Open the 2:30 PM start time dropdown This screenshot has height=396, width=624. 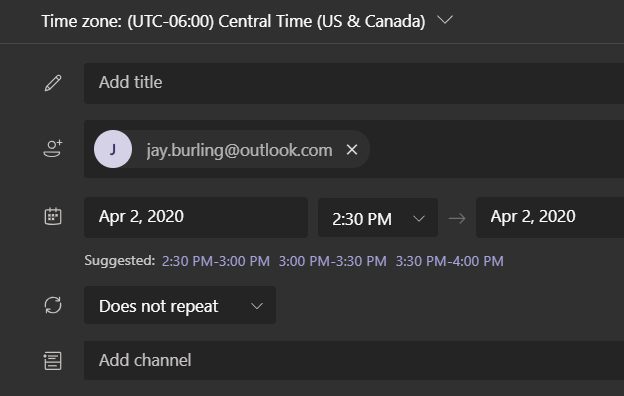[378, 218]
